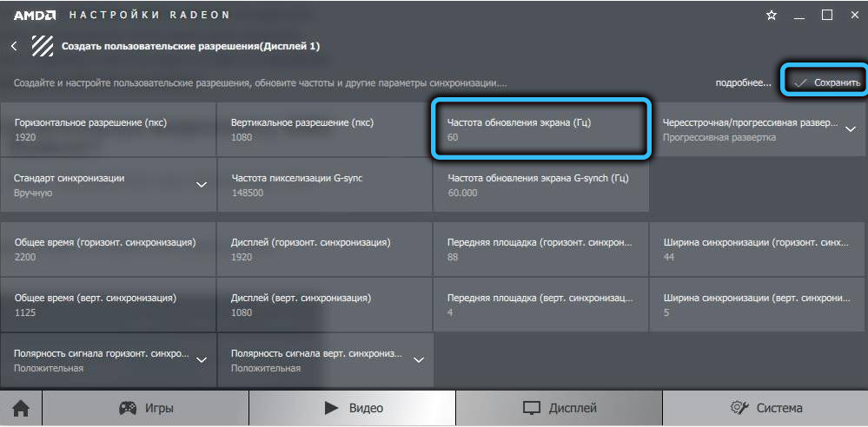This screenshot has height=427, width=868.
Task: Edit Частота пикселизации G-sync field
Action: pyautogui.click(x=324, y=185)
